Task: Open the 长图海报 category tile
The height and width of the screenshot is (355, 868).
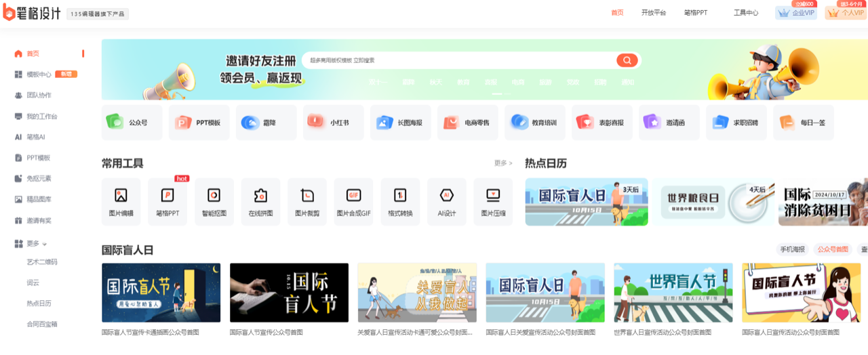Action: click(x=400, y=123)
